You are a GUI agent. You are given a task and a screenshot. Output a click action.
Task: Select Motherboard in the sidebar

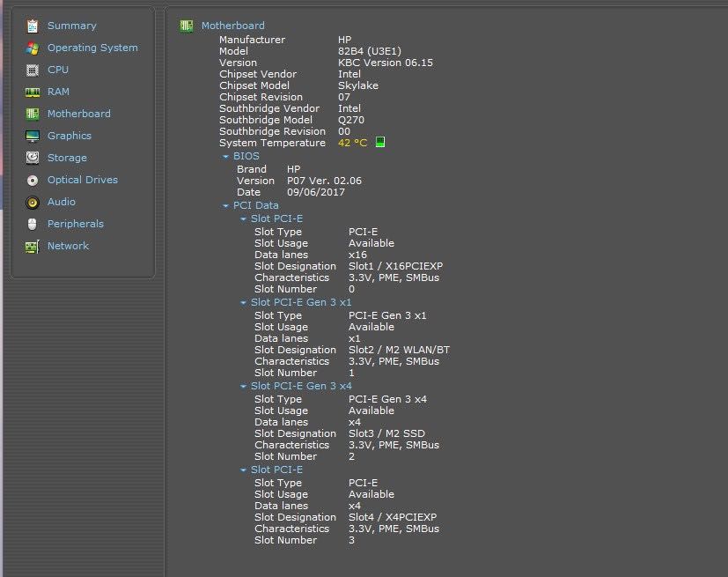(79, 114)
